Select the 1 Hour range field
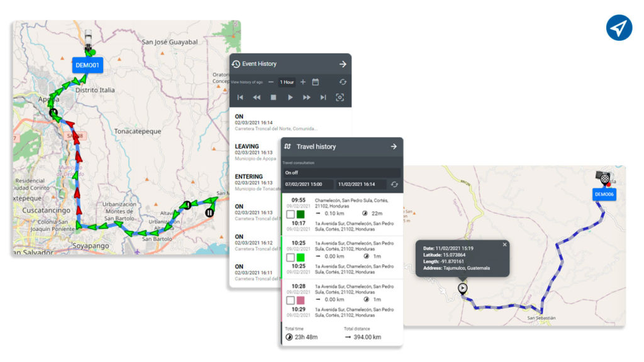This screenshot has height=362, width=644. 287,82
